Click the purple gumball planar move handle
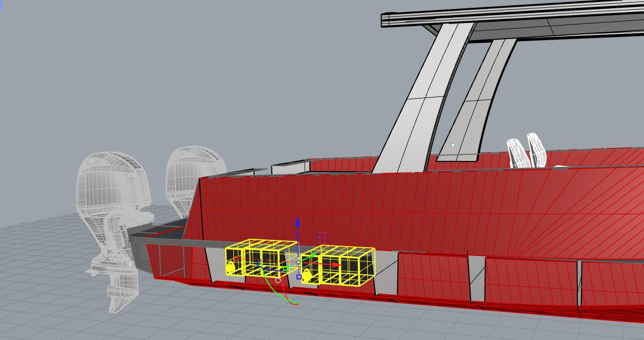The image size is (644, 340). [x=322, y=237]
